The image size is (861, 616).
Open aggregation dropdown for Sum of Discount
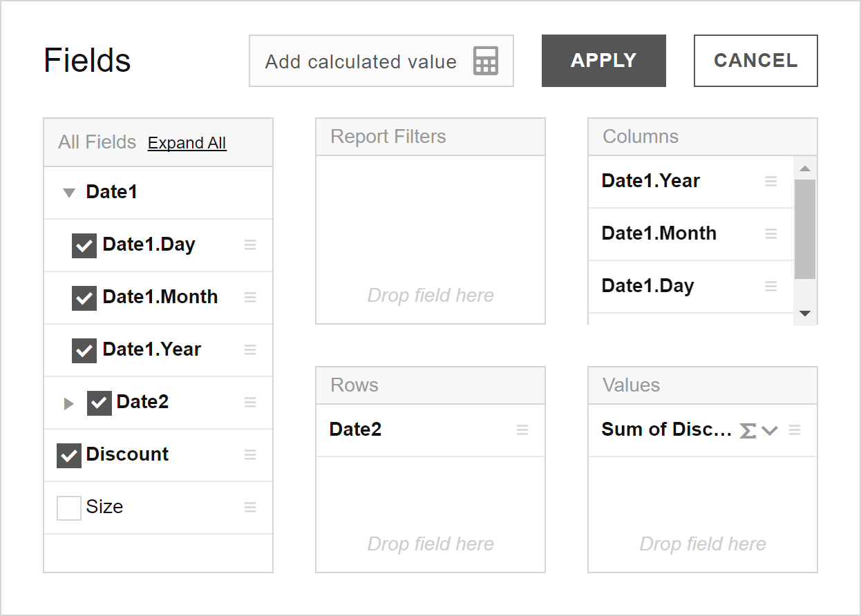click(770, 430)
